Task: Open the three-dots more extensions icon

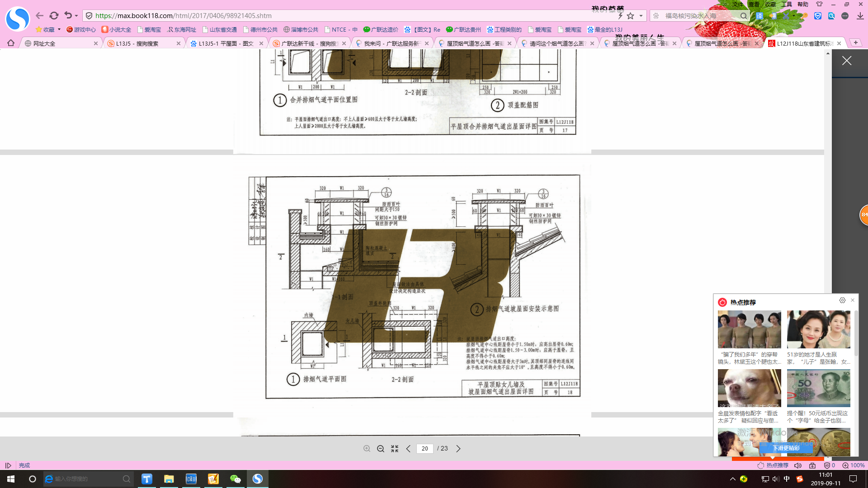Action: click(x=845, y=16)
